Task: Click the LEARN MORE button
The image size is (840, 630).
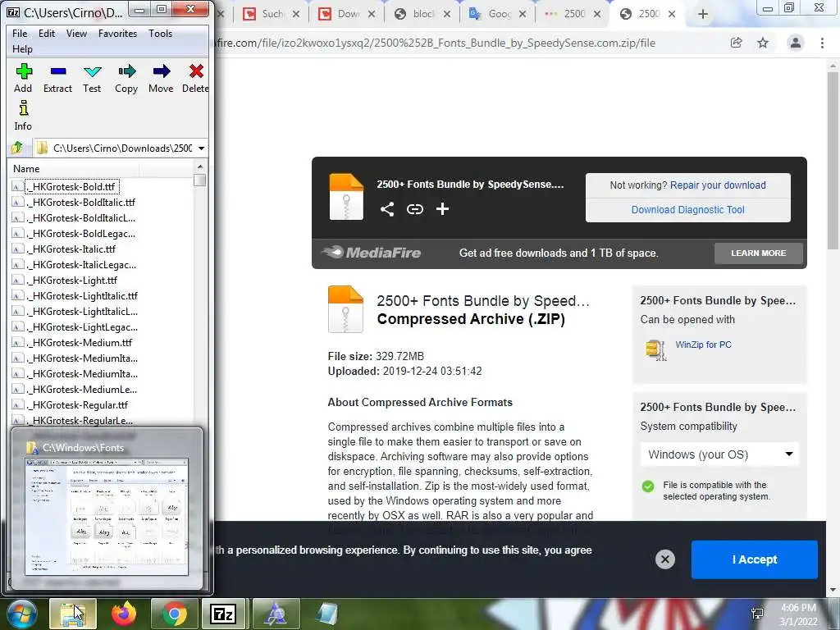Action: [x=759, y=253]
